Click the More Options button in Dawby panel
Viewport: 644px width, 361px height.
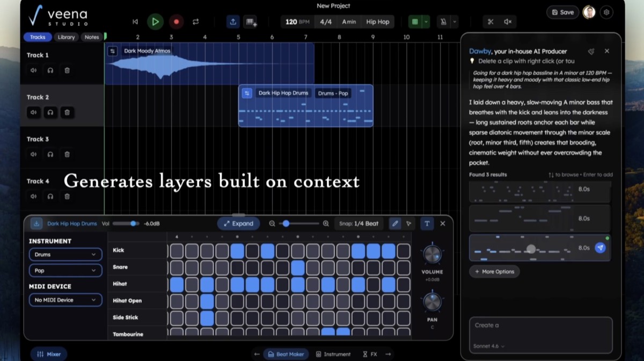(x=494, y=271)
